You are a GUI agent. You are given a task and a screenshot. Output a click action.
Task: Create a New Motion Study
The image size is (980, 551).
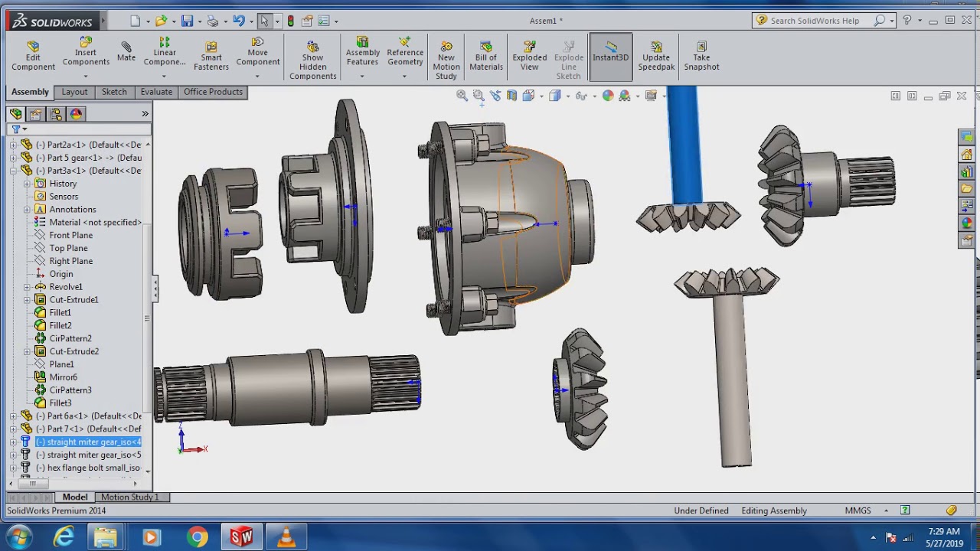click(x=446, y=60)
